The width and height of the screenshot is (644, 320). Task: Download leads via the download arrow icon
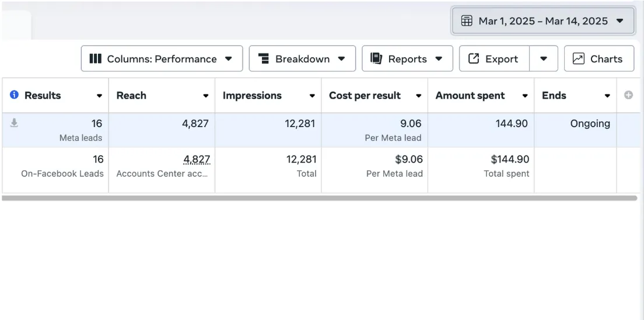[14, 122]
